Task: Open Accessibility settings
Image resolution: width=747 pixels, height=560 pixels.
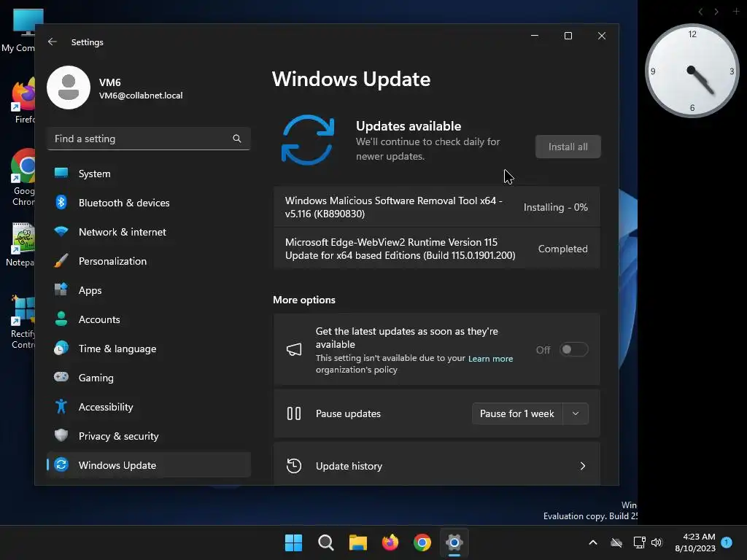Action: click(149, 406)
